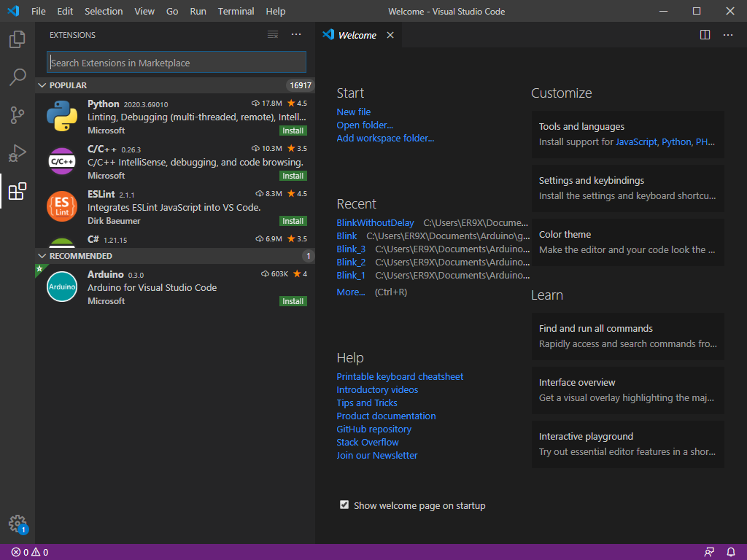Image resolution: width=747 pixels, height=560 pixels.
Task: Install the Python extension
Action: point(293,131)
